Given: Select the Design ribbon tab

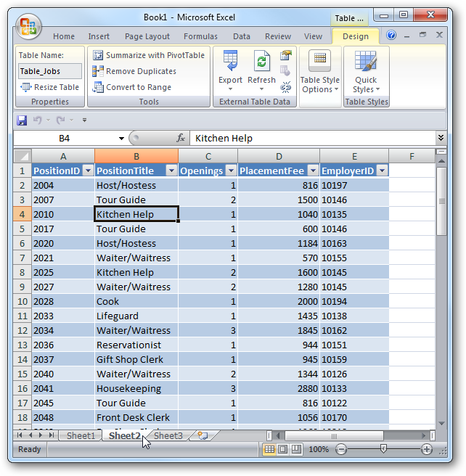Looking at the screenshot, I should (356, 36).
